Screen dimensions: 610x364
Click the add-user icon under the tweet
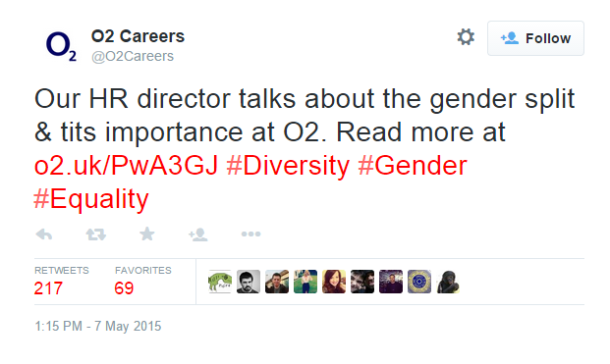pos(198,234)
